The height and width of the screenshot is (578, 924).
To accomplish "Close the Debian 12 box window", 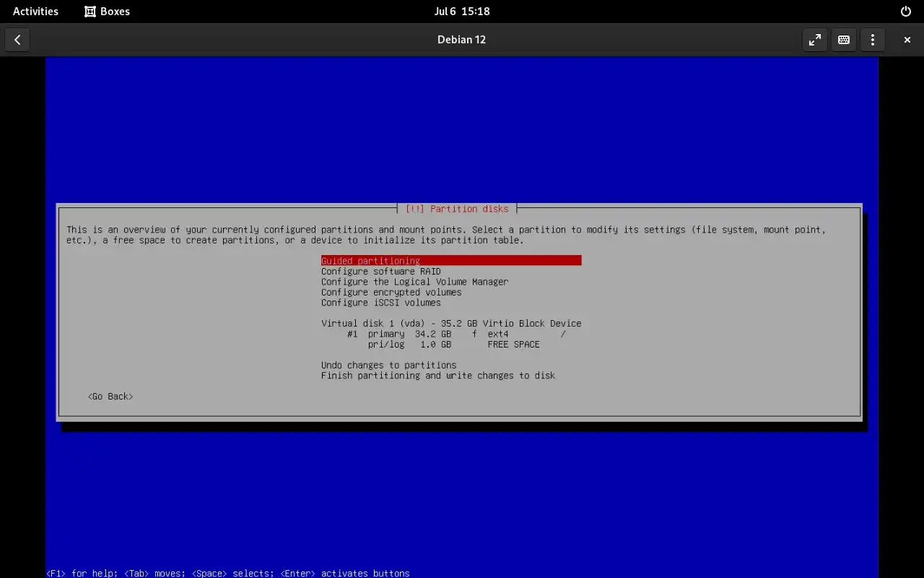I will click(x=907, y=40).
